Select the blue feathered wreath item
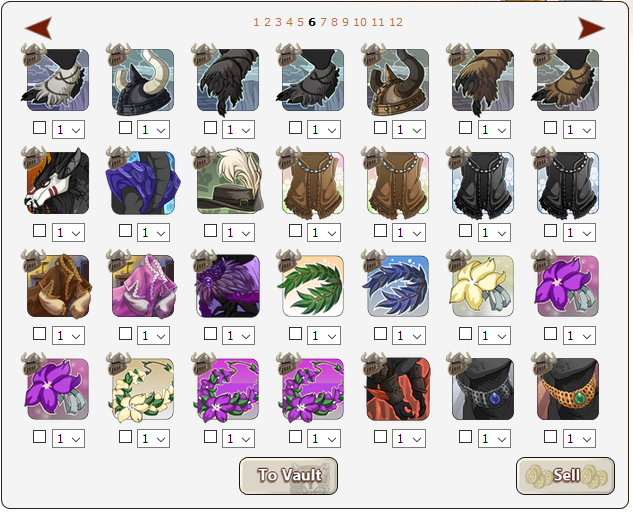Screen dimensions: 633x513 pyautogui.click(x=398, y=286)
